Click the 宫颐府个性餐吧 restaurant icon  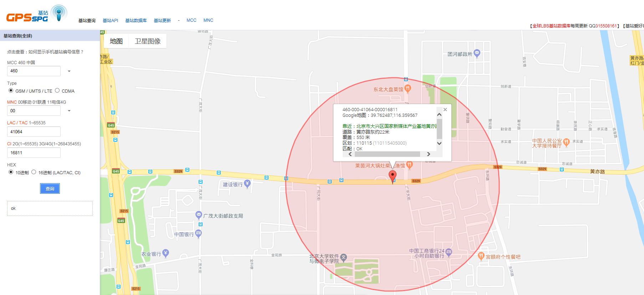(481, 256)
